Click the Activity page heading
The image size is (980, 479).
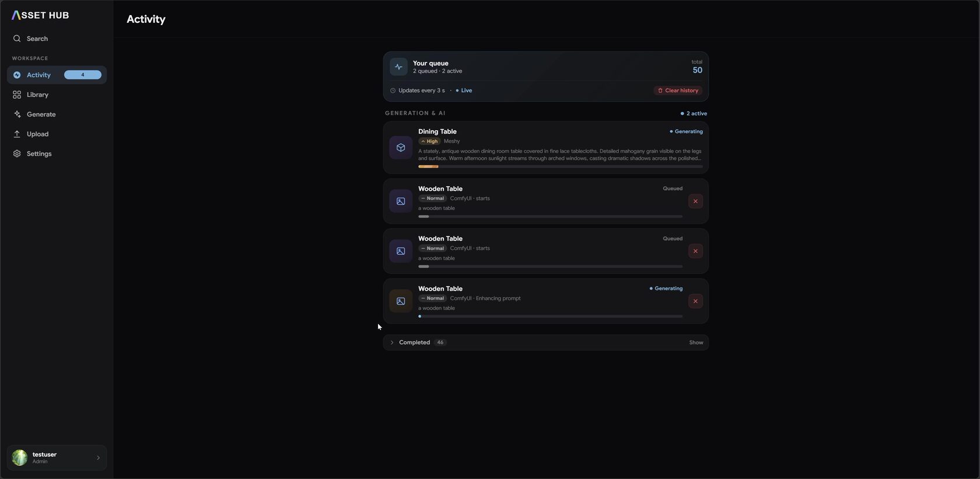click(146, 19)
